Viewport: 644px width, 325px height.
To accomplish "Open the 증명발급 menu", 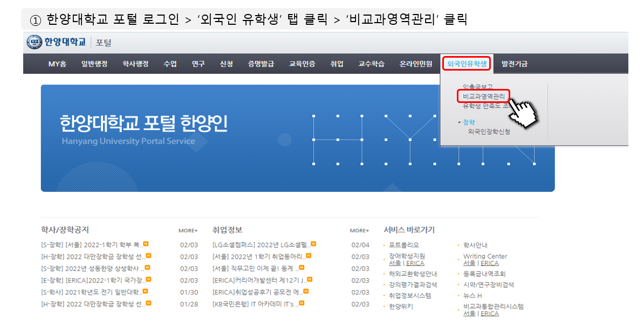I will pyautogui.click(x=261, y=64).
